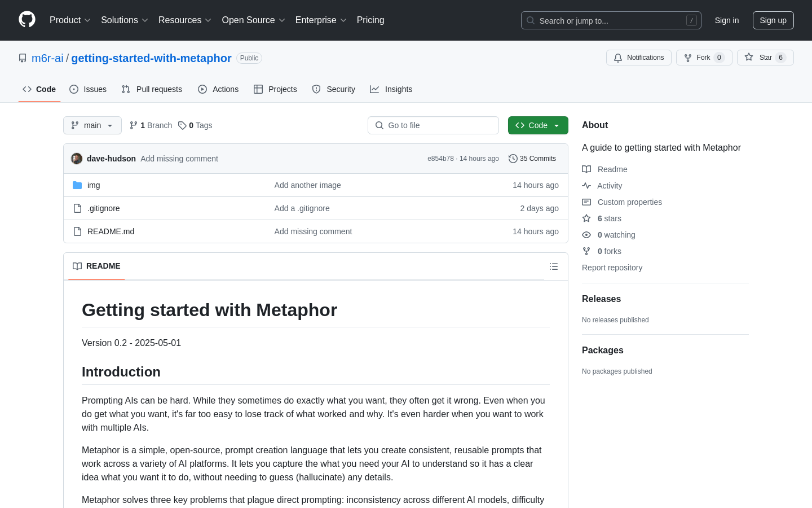
Task: Click the Custom properties note icon
Action: tap(586, 202)
